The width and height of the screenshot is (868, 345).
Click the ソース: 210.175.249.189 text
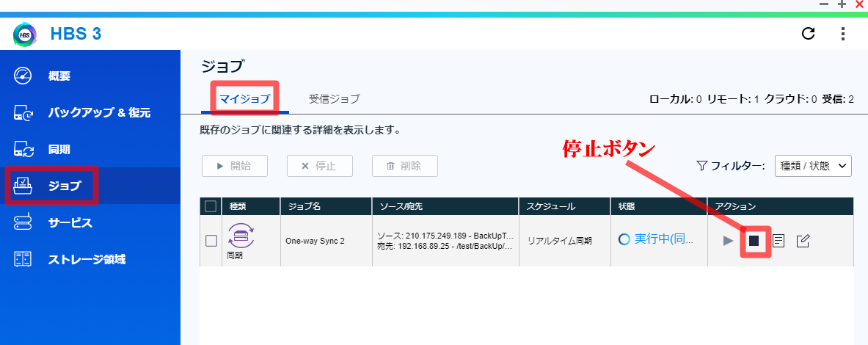tap(445, 236)
